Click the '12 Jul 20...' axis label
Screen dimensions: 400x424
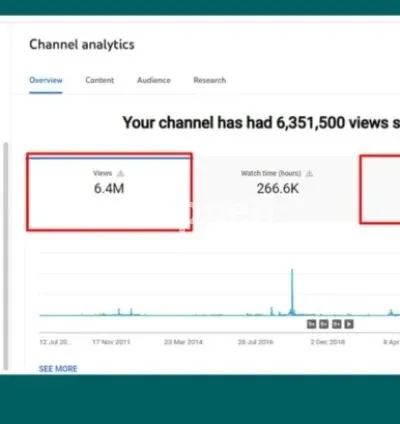tap(55, 342)
